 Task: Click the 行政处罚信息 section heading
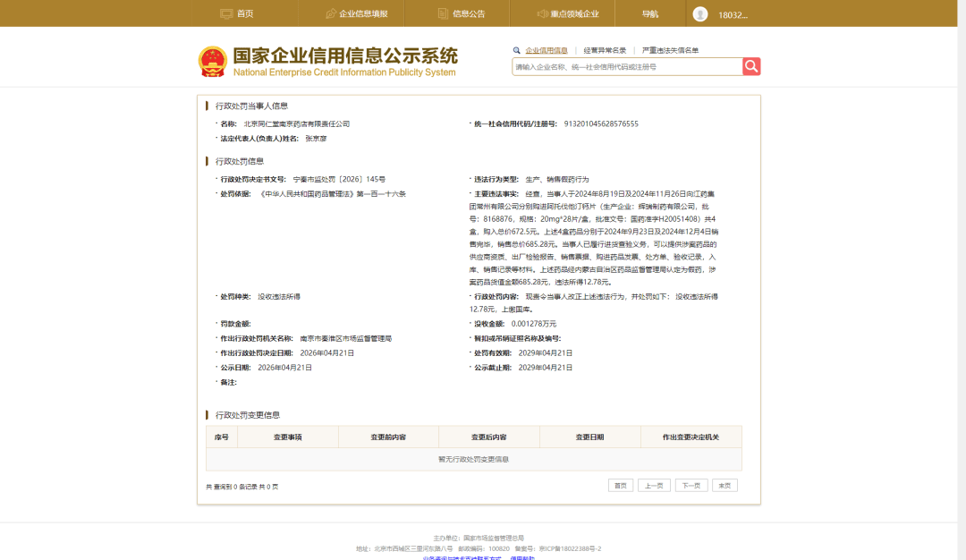point(240,161)
